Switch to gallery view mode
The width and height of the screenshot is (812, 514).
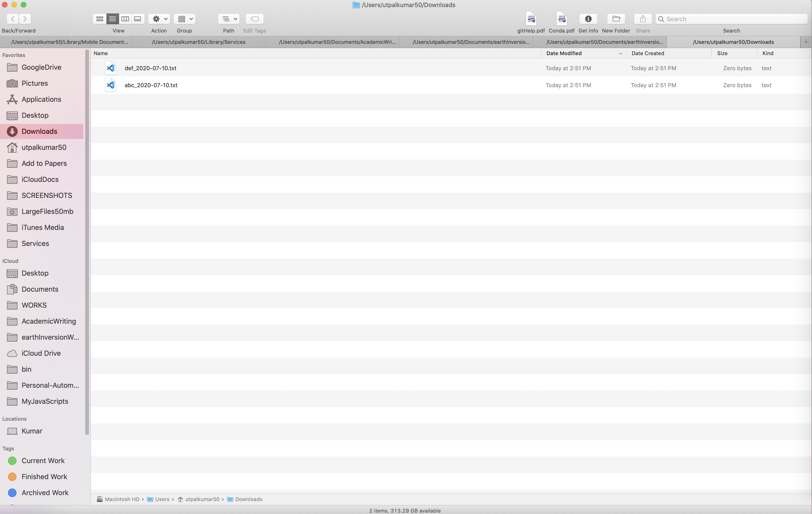point(138,19)
